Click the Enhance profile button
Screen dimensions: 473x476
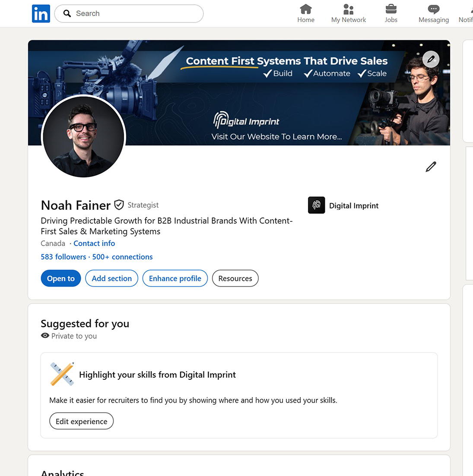click(x=175, y=278)
